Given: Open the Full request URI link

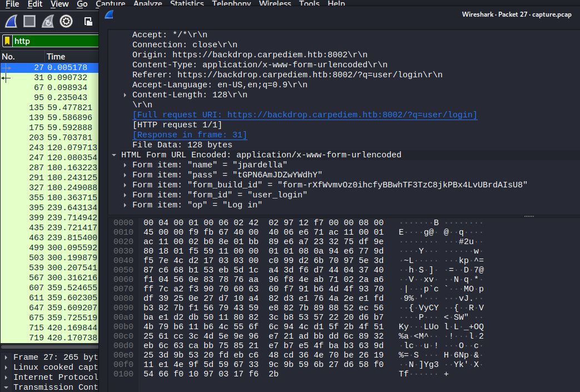Looking at the screenshot, I should tap(304, 115).
